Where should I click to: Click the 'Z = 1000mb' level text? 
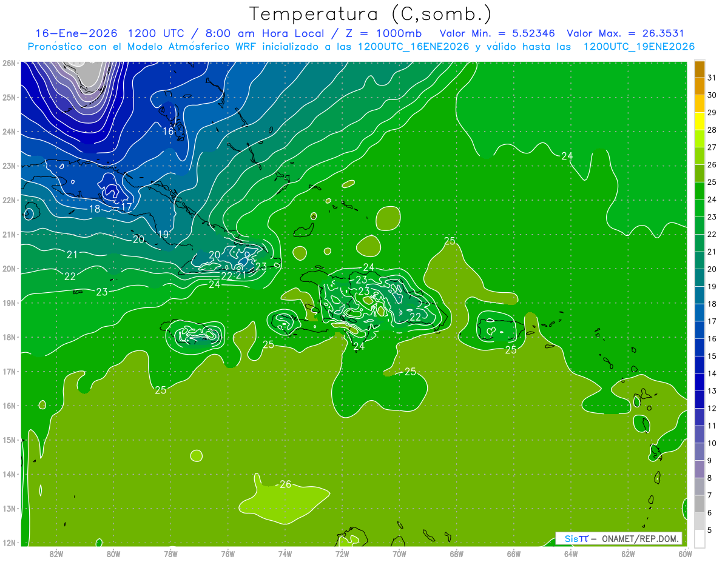pos(383,33)
